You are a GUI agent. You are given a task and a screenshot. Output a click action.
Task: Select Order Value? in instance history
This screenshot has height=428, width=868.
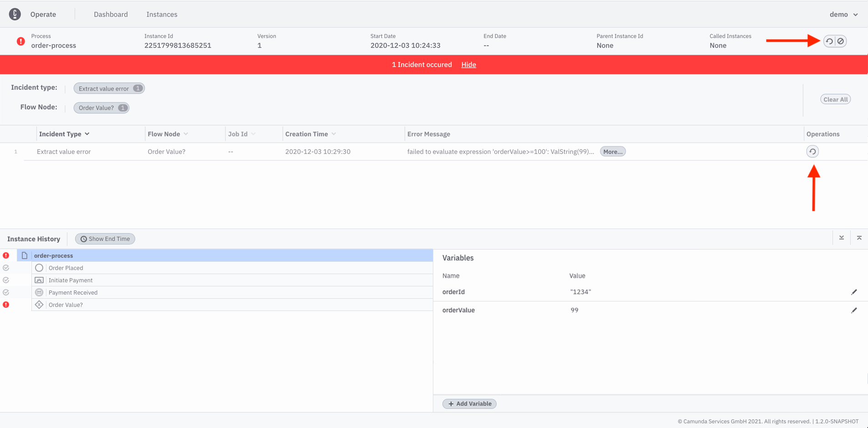point(66,305)
